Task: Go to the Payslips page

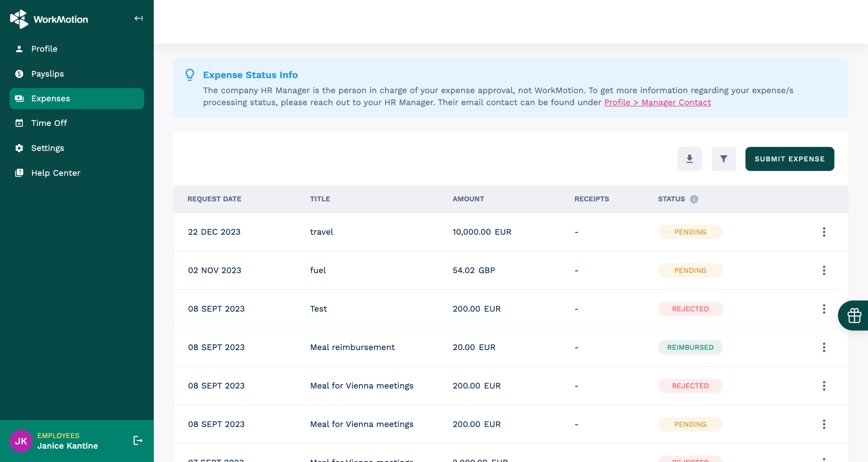Action: click(47, 74)
